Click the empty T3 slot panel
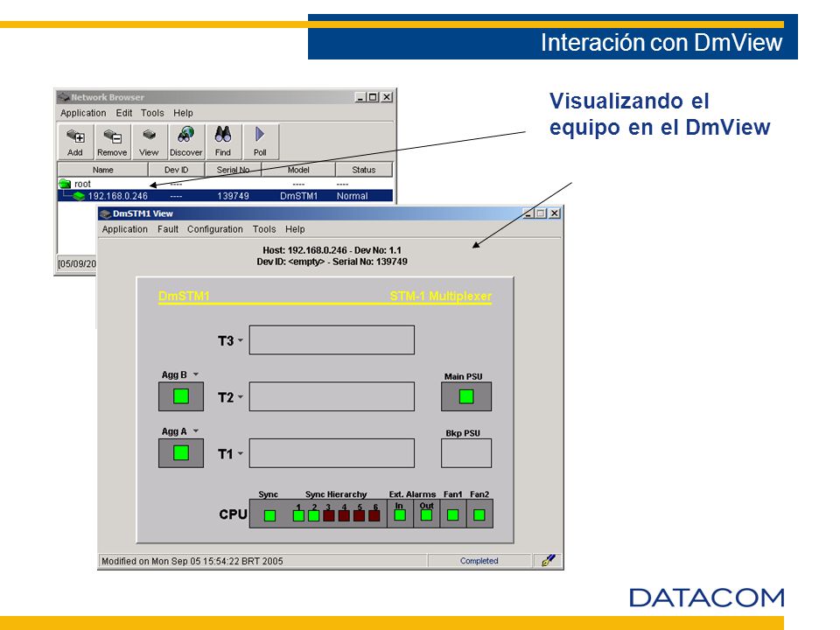 click(x=332, y=339)
